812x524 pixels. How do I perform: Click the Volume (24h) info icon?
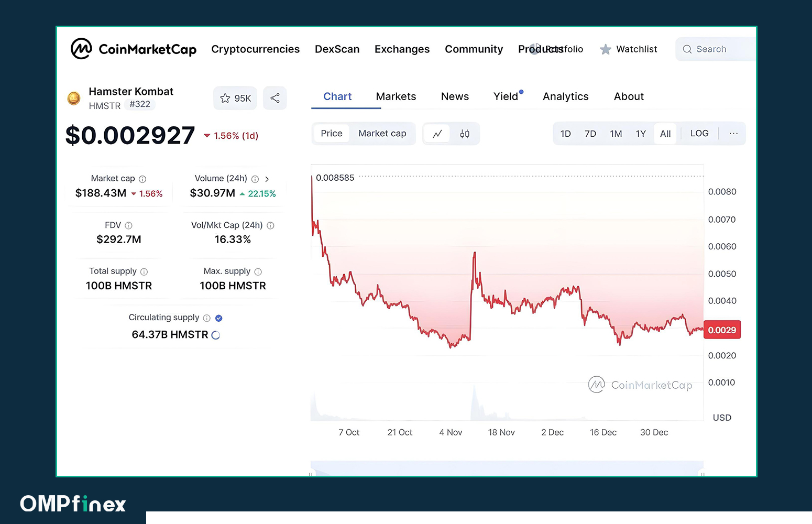(255, 179)
